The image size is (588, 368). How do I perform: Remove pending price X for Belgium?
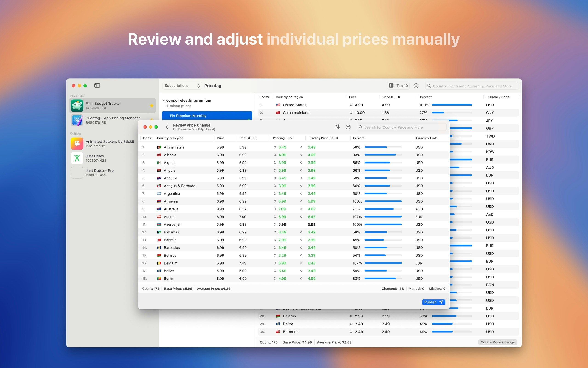pyautogui.click(x=301, y=263)
